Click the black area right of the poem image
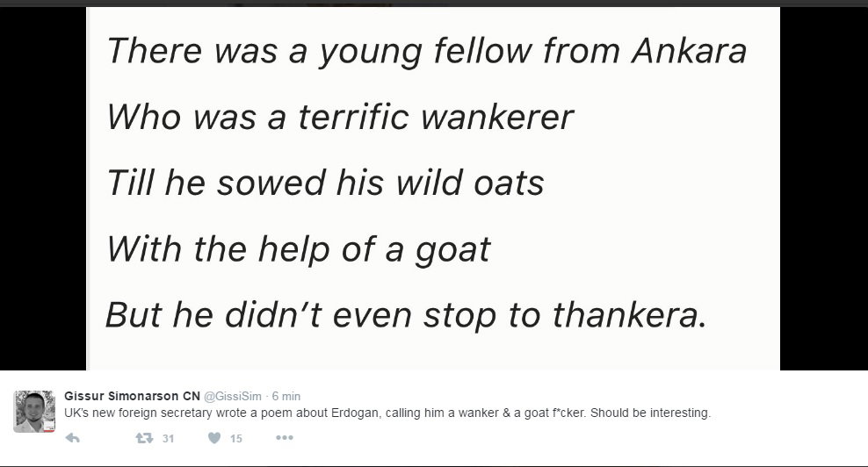 [x=824, y=188]
